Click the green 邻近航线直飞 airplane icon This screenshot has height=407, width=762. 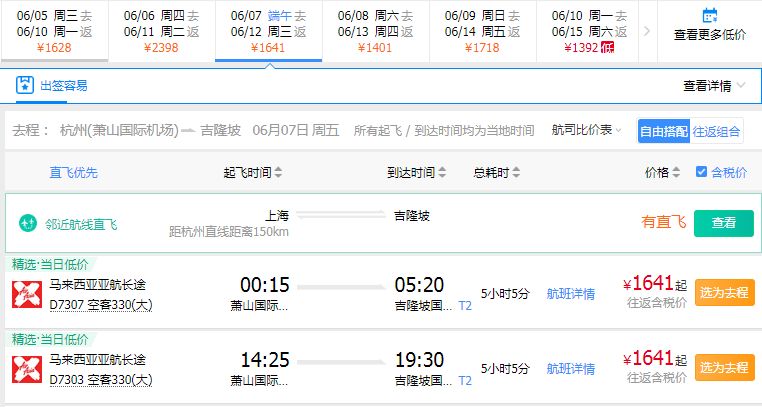coord(28,223)
